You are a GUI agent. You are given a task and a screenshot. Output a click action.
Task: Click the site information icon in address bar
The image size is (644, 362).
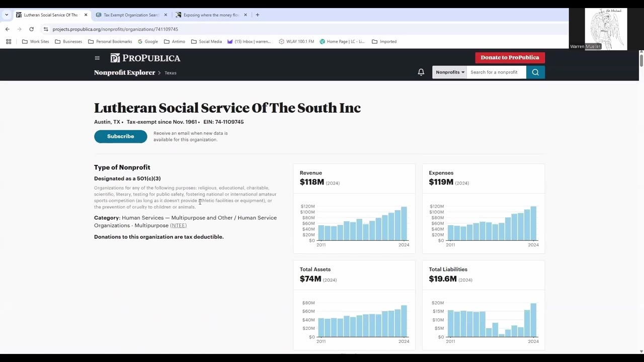tap(46, 29)
